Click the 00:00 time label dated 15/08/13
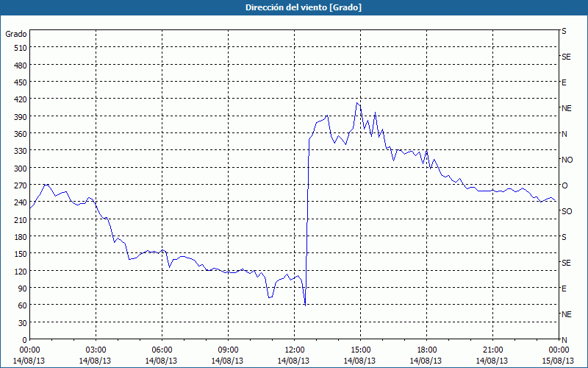This screenshot has width=588, height=368. pyautogui.click(x=559, y=350)
